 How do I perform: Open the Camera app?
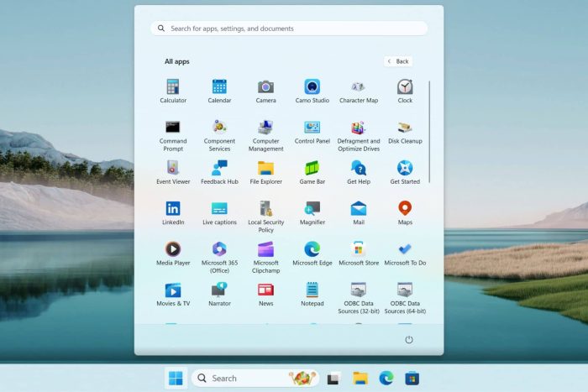point(265,91)
